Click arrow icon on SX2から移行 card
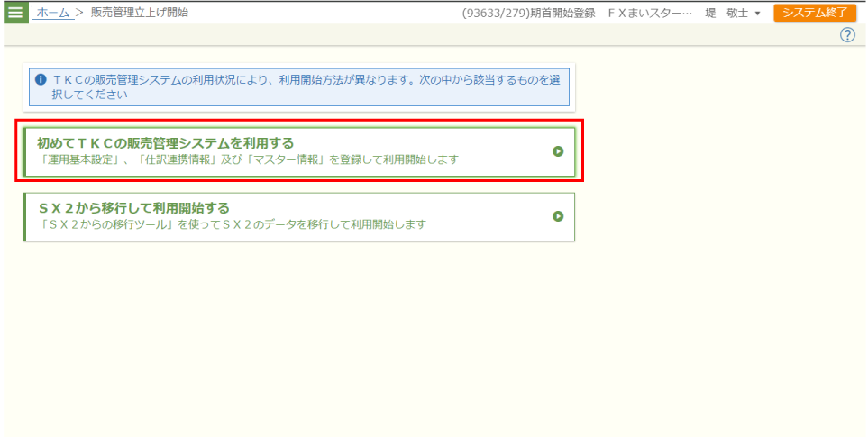 click(558, 216)
